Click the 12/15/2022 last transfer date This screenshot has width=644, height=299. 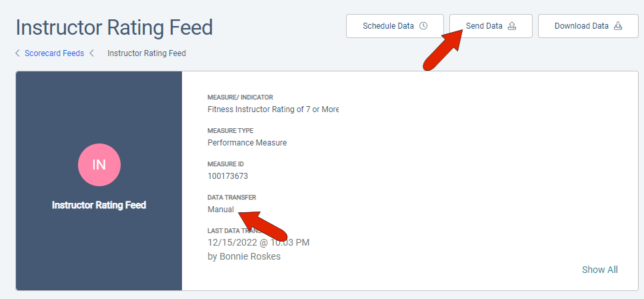coord(259,243)
